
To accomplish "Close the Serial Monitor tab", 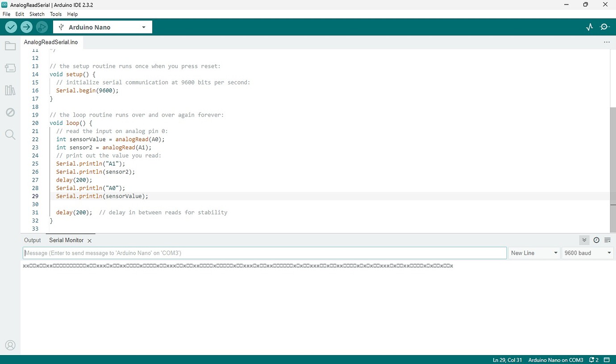I will coord(89,240).
